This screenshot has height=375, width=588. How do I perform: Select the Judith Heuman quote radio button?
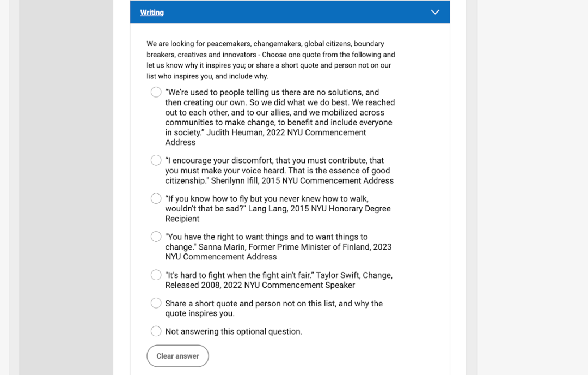point(156,92)
